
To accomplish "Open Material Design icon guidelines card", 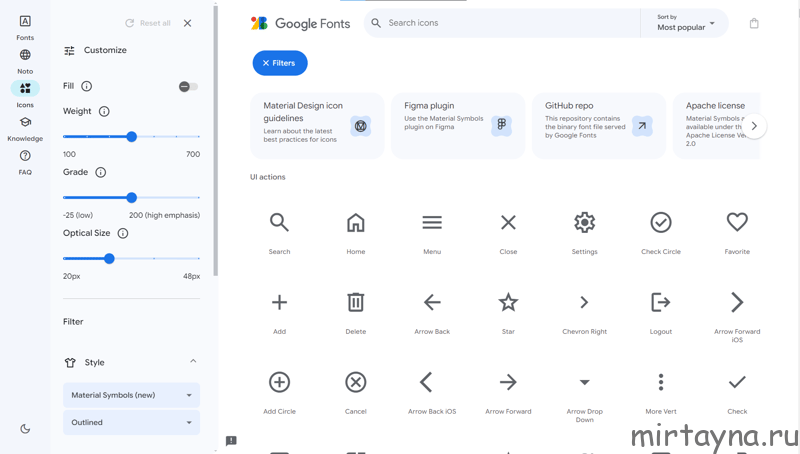I will point(317,126).
